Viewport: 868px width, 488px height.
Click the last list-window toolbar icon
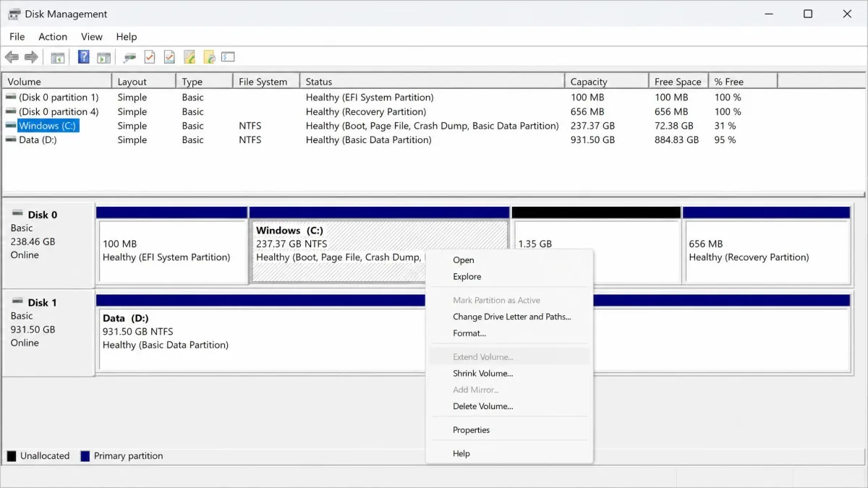pyautogui.click(x=229, y=56)
